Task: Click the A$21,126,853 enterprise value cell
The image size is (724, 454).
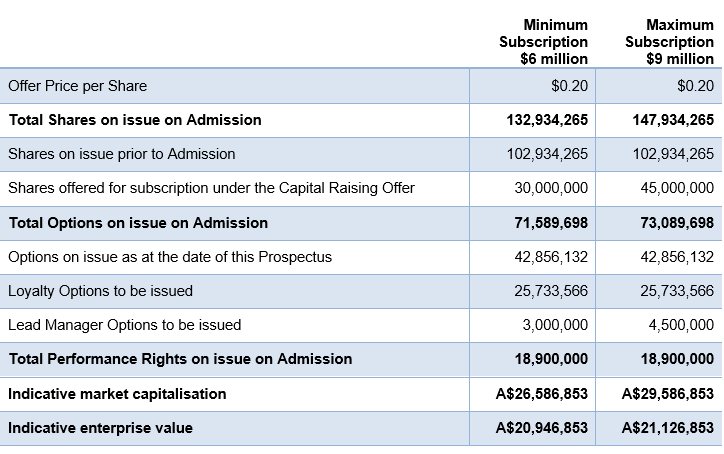Action: tap(667, 428)
